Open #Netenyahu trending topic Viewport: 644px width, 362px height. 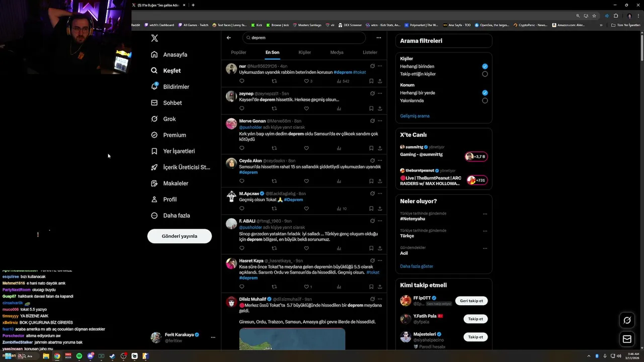pyautogui.click(x=412, y=219)
